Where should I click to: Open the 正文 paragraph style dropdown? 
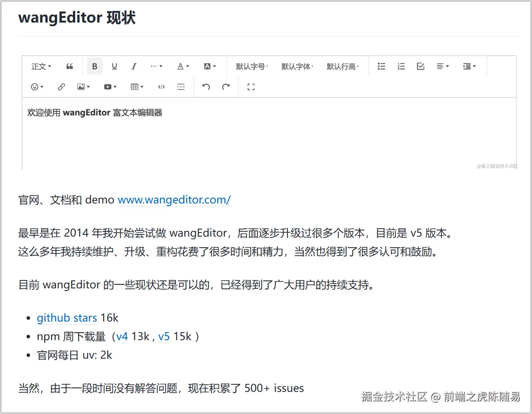[x=40, y=66]
